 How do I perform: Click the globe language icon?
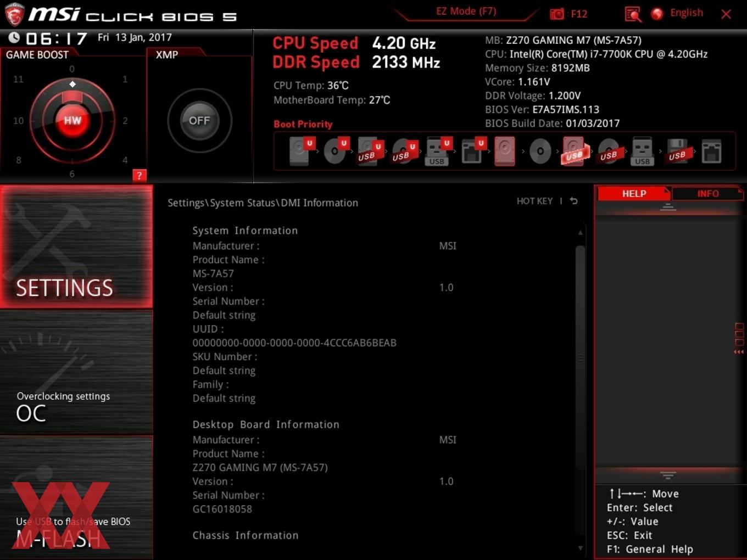(657, 14)
